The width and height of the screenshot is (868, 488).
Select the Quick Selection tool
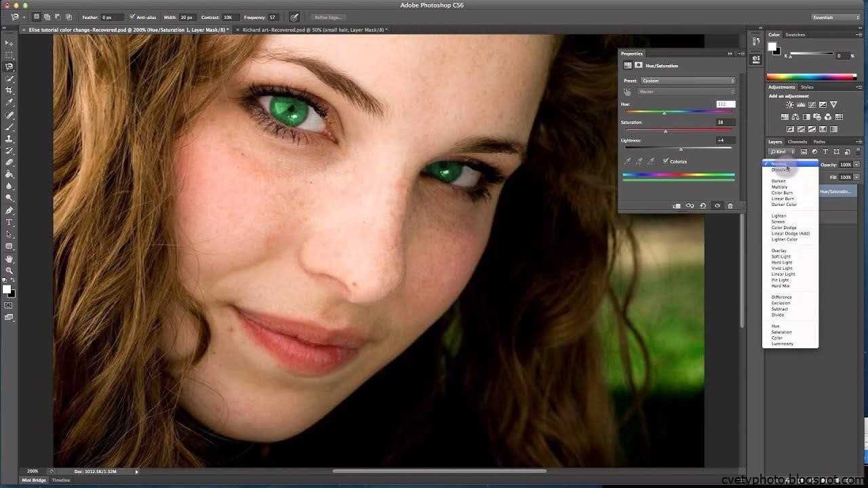(9, 79)
